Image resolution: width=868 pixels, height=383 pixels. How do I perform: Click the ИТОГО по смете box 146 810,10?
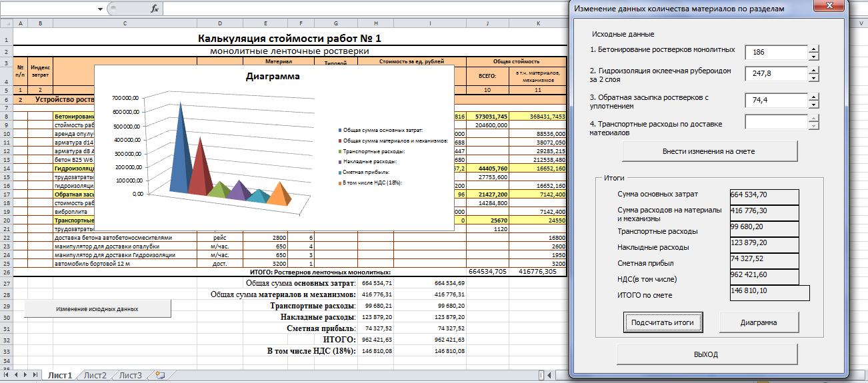pyautogui.click(x=770, y=294)
